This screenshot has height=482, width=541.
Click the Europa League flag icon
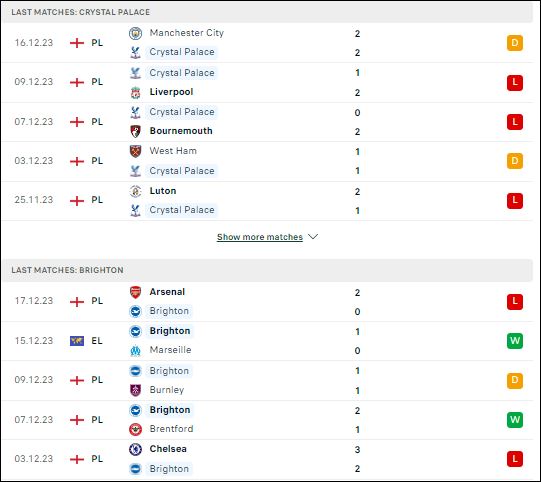pos(77,341)
